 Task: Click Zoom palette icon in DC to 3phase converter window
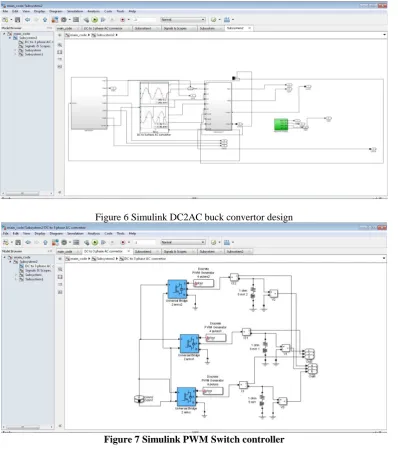(x=60, y=269)
